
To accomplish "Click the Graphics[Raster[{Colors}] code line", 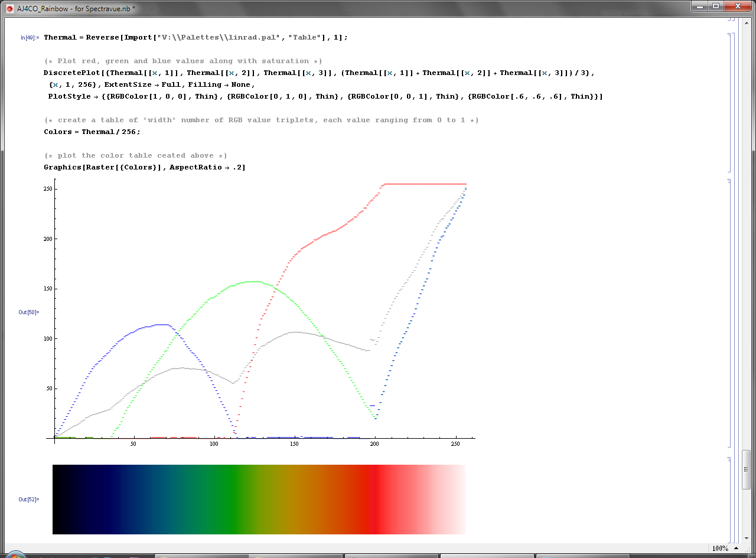I will 144,167.
